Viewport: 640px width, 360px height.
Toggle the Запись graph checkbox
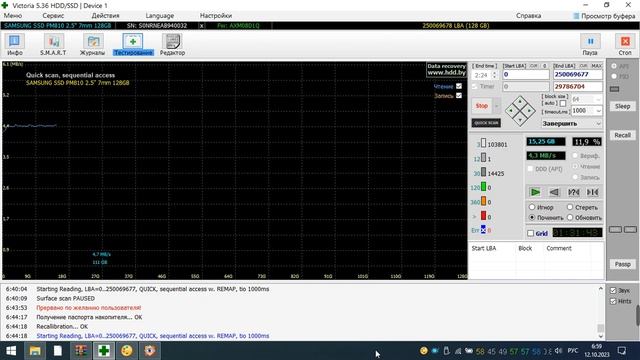point(459,96)
